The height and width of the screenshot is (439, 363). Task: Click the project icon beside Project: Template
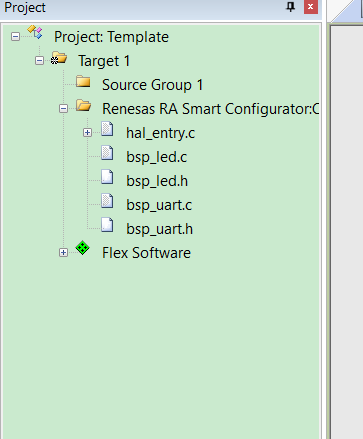coord(35,32)
